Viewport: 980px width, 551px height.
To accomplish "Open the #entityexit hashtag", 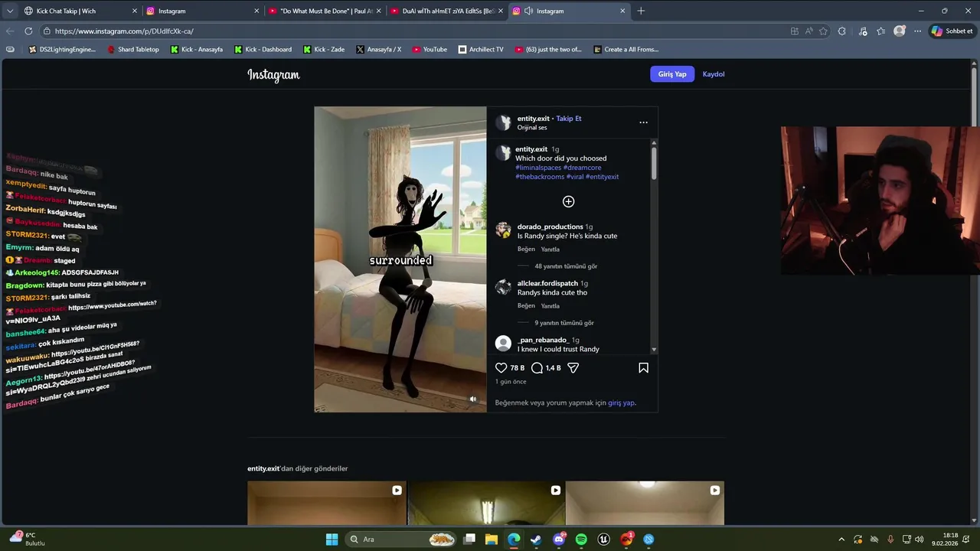I will tap(603, 177).
